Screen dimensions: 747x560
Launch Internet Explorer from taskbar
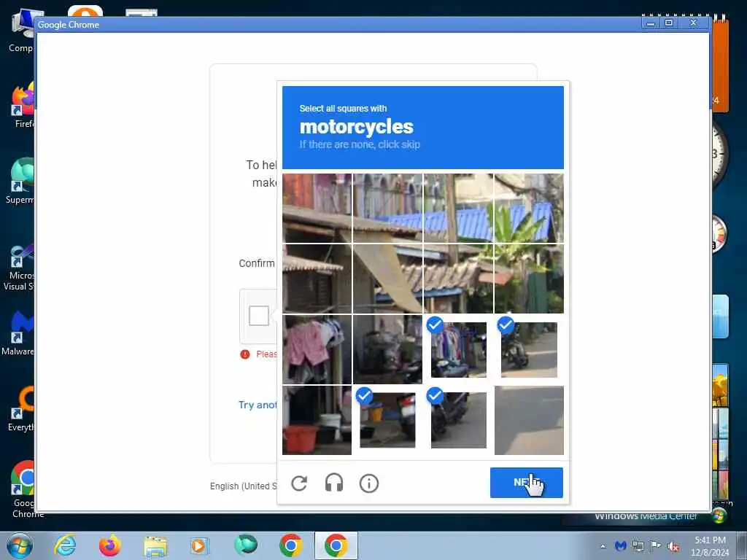65,545
